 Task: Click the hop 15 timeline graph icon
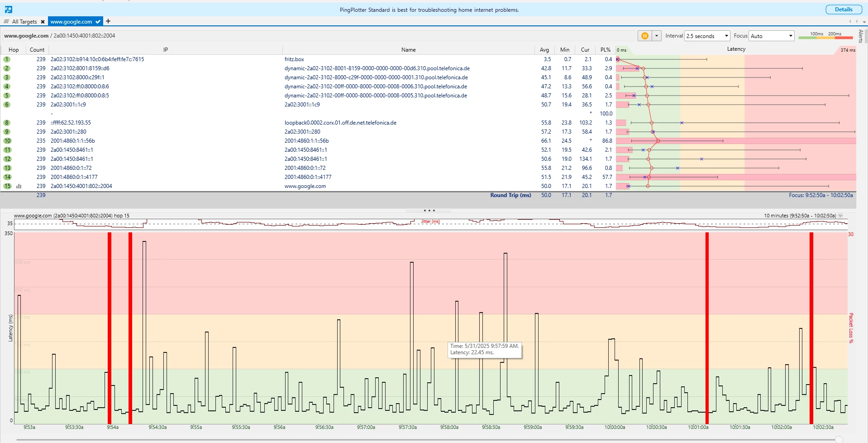[19, 186]
